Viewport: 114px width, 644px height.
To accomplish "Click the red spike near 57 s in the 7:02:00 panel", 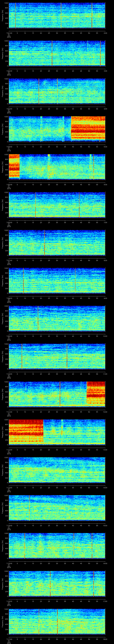I will coord(100,53).
